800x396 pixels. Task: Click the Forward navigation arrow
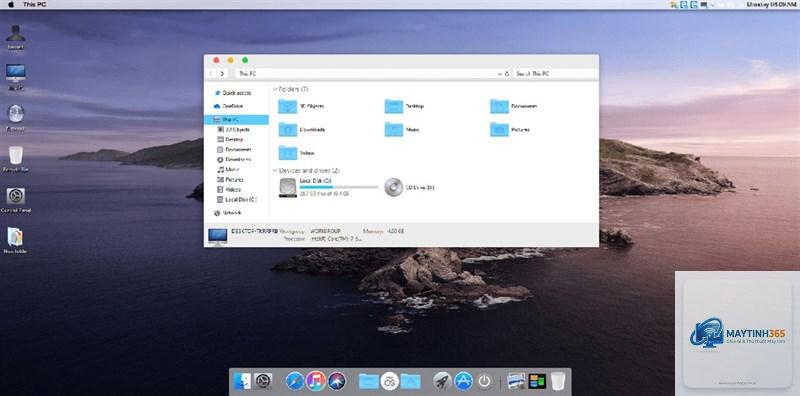tap(222, 74)
